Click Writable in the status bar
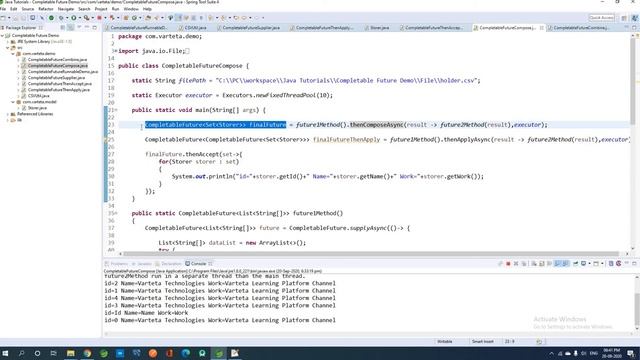This screenshot has height=360, width=640. click(445, 341)
